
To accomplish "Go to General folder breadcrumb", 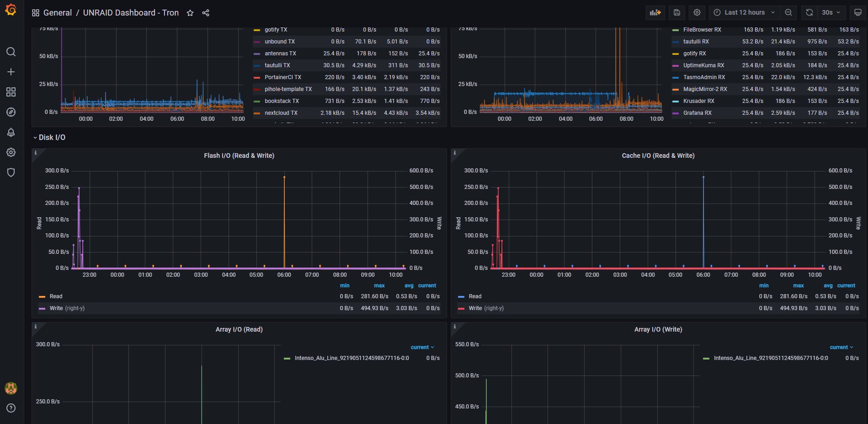I will click(x=58, y=13).
